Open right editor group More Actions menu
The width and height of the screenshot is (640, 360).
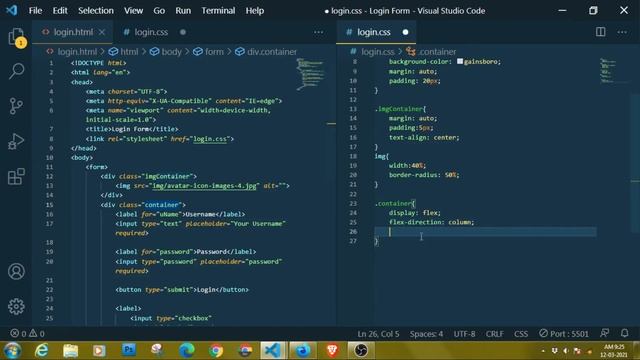point(622,32)
